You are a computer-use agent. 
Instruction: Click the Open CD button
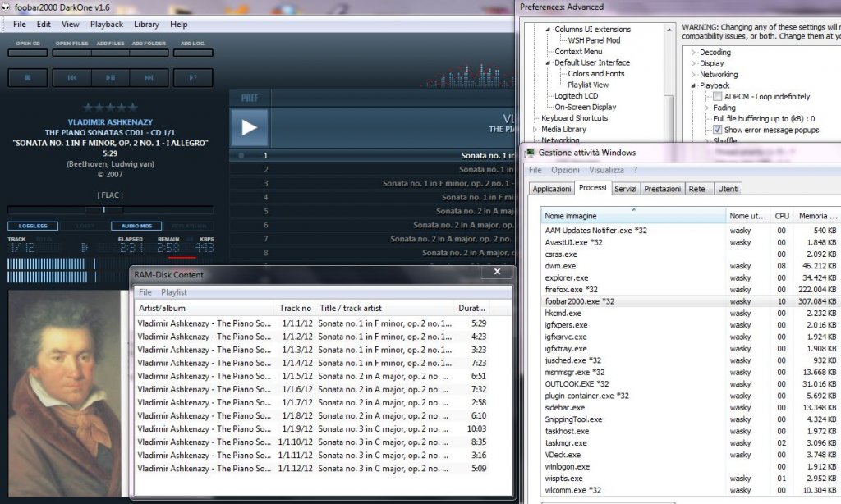pos(28,53)
